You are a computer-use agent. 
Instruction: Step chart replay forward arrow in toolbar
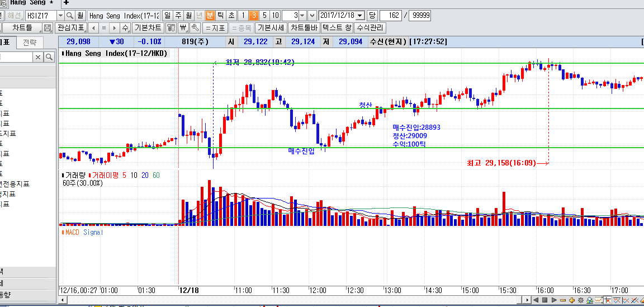115,28
